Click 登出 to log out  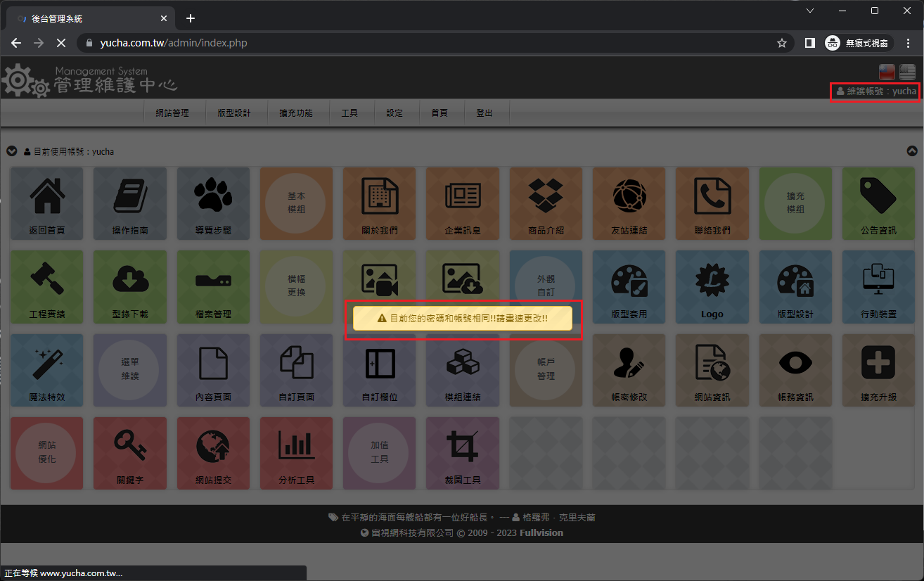click(485, 113)
